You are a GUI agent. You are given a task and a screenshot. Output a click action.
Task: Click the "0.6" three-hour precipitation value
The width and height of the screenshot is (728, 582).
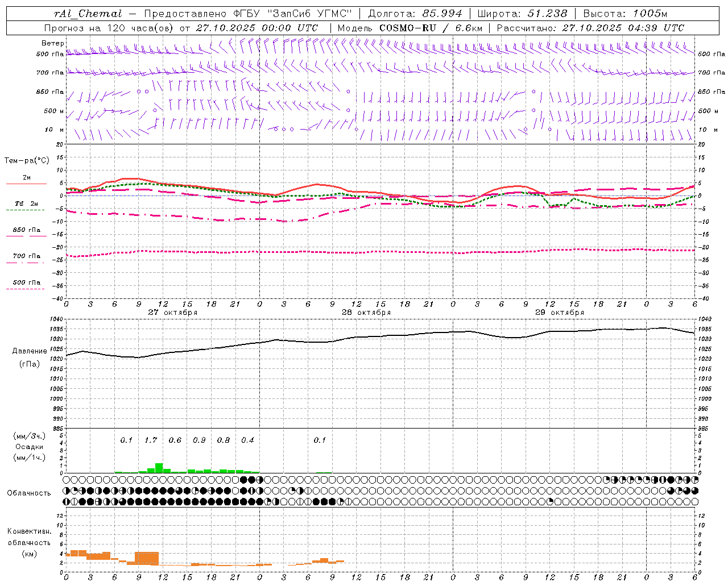click(175, 440)
